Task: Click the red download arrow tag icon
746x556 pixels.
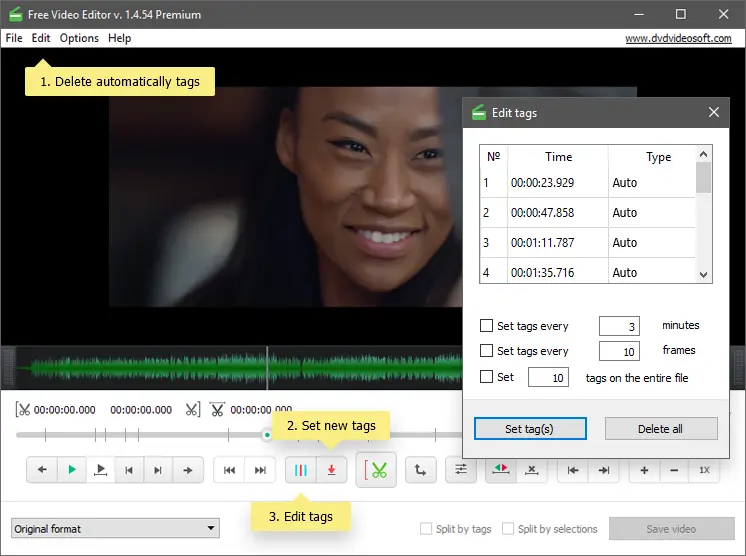Action: pyautogui.click(x=331, y=470)
